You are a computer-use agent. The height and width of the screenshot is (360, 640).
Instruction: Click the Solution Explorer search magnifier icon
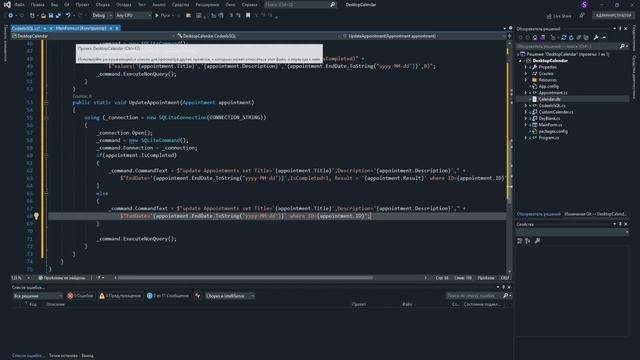[622, 46]
